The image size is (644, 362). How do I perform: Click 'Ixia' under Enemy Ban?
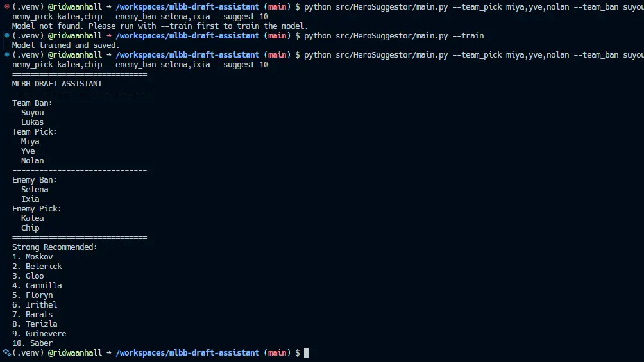coord(30,199)
